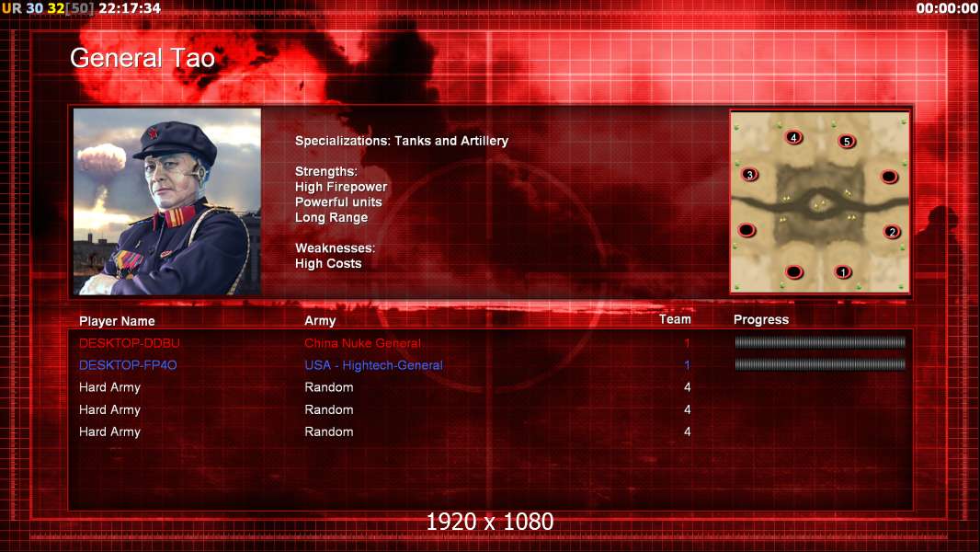
Task: Click China Nuke General army entry
Action: [362, 343]
